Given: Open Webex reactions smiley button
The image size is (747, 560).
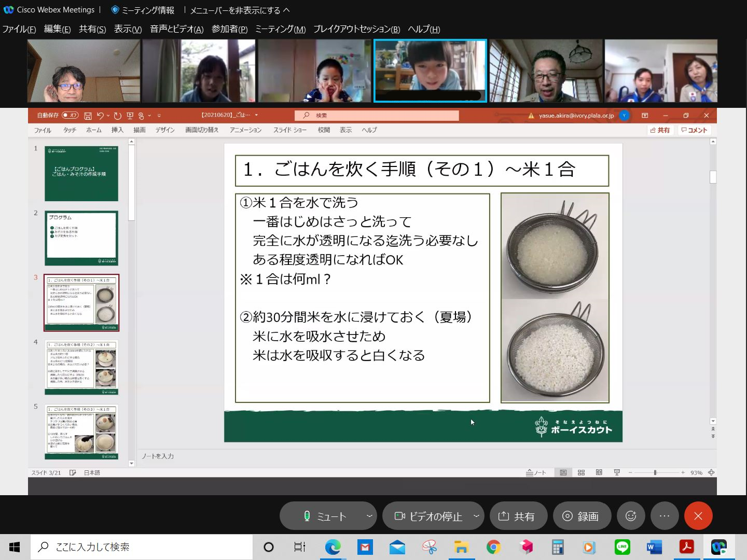Looking at the screenshot, I should (631, 516).
